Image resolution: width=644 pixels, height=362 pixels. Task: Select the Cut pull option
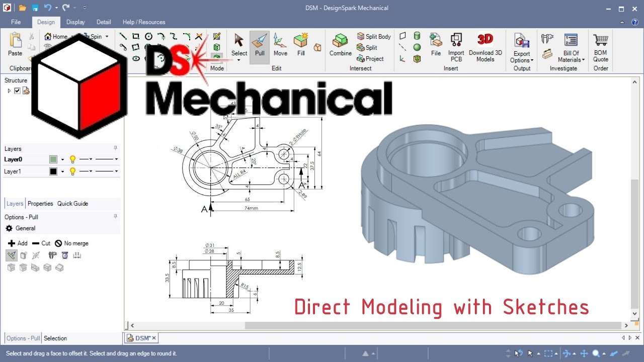[x=41, y=243]
